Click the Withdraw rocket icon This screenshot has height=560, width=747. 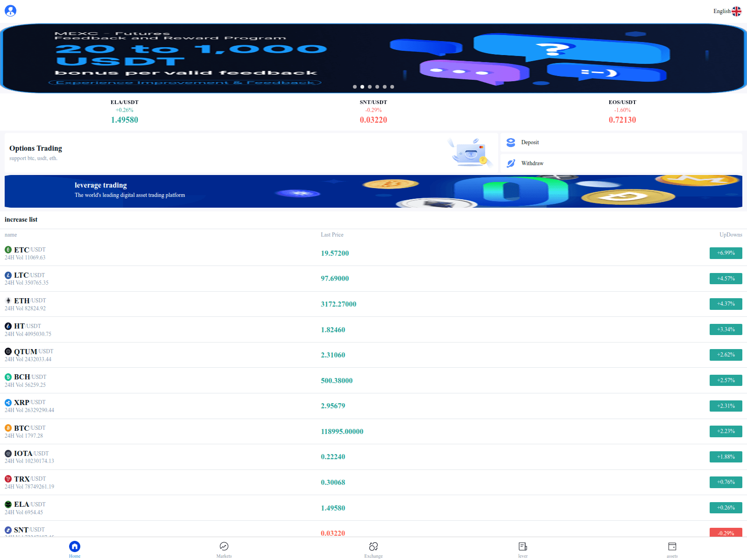click(x=511, y=163)
